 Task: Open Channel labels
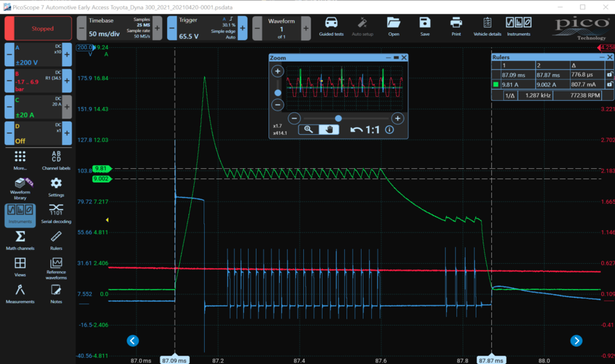[x=56, y=159]
